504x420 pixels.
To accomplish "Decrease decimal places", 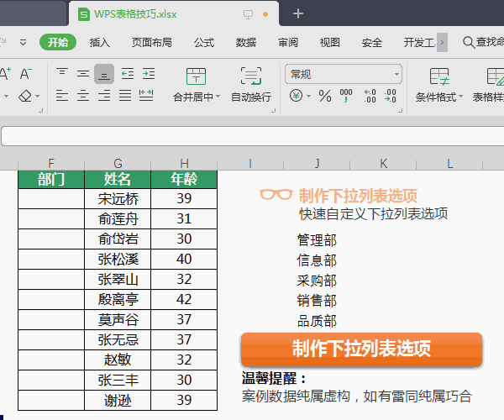I will [390, 96].
